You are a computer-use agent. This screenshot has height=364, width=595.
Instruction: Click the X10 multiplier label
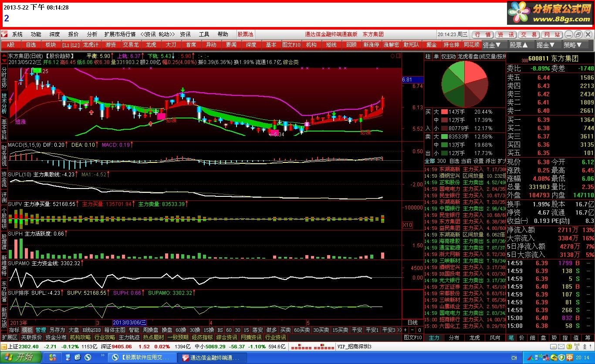[407, 225]
